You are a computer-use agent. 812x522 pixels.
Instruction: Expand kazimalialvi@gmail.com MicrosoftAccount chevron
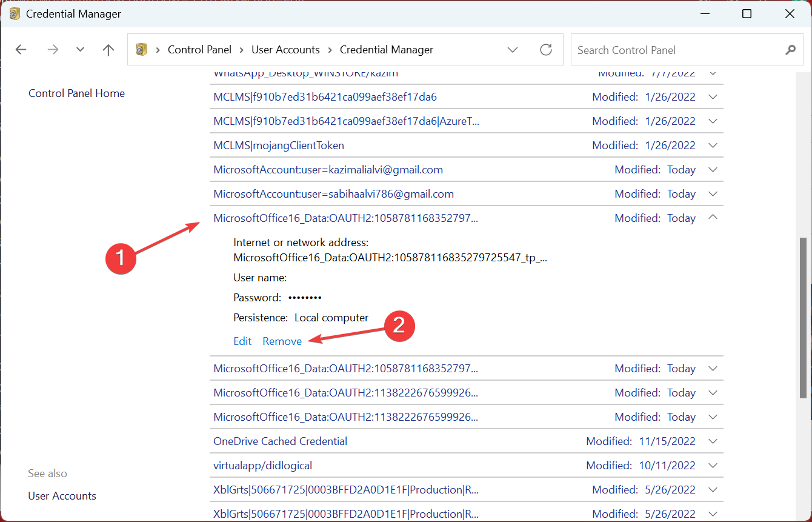pyautogui.click(x=713, y=170)
